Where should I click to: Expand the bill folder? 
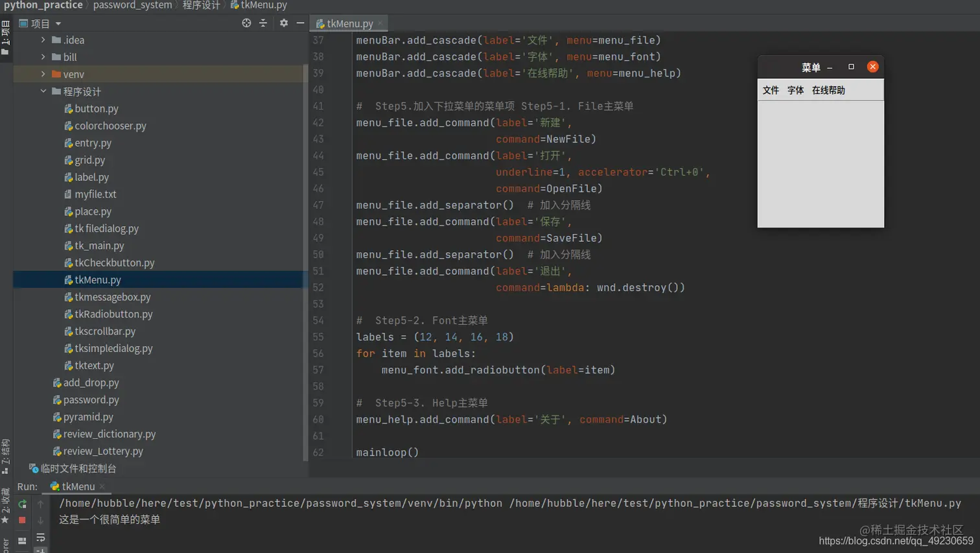pyautogui.click(x=43, y=57)
